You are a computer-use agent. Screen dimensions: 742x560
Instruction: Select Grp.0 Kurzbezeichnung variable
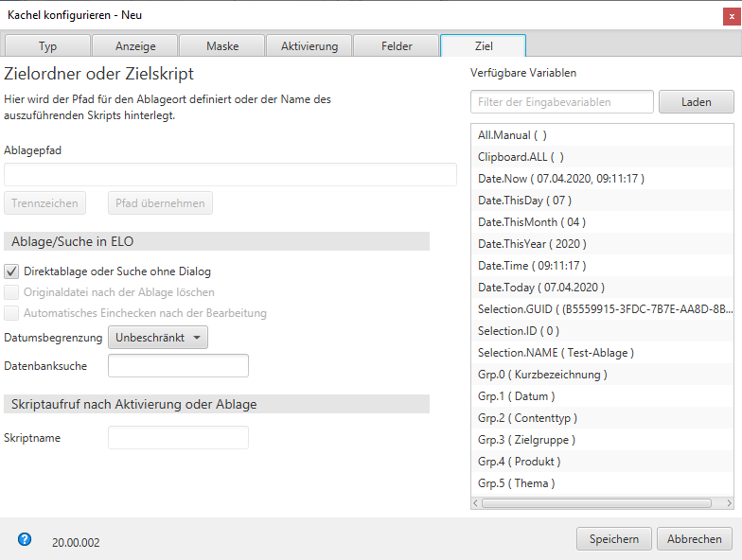[602, 375]
